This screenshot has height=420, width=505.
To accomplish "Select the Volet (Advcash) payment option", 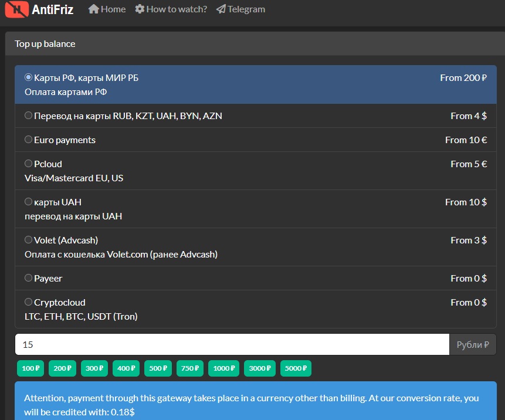I will [28, 240].
